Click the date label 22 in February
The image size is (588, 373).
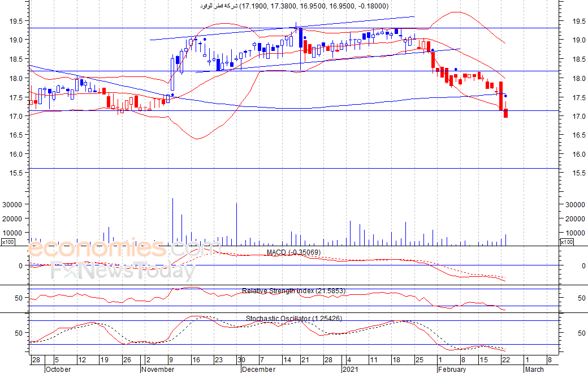506,360
